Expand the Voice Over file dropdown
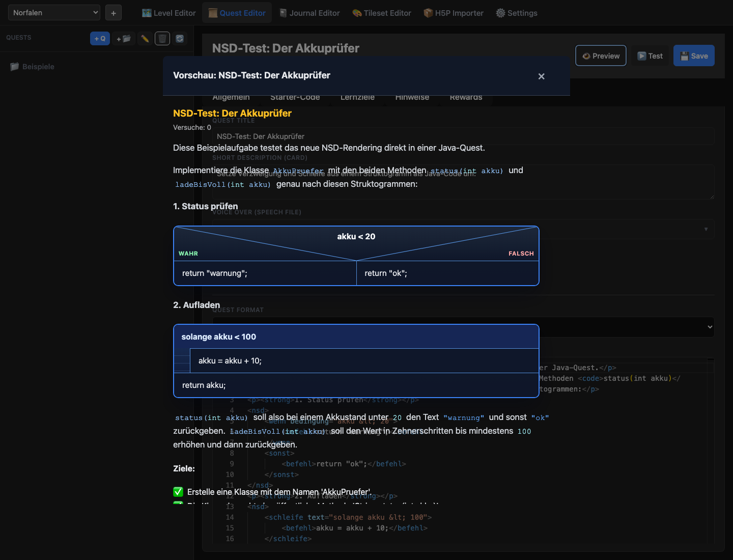The width and height of the screenshot is (733, 560). coord(706,229)
